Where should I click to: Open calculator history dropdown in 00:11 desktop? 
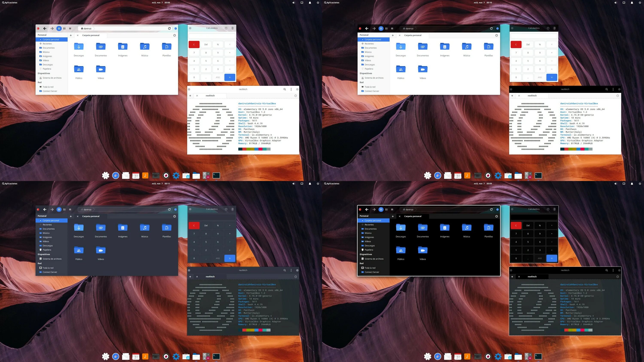(x=226, y=209)
